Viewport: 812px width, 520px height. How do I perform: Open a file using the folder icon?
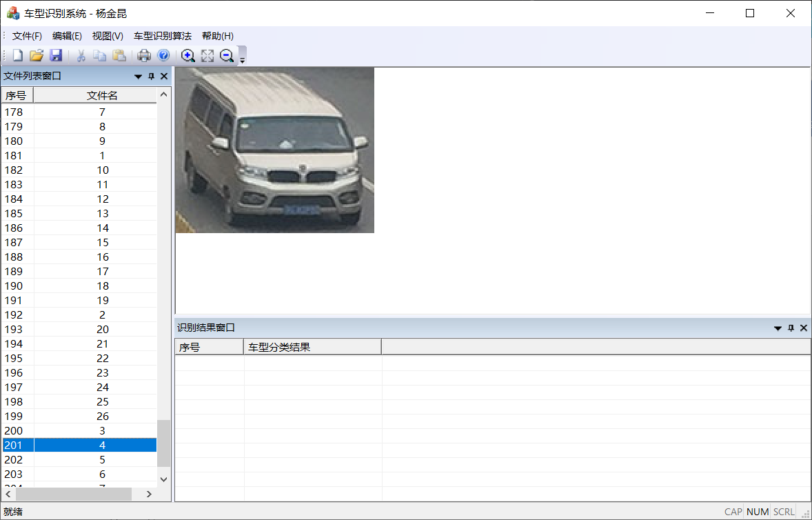37,56
